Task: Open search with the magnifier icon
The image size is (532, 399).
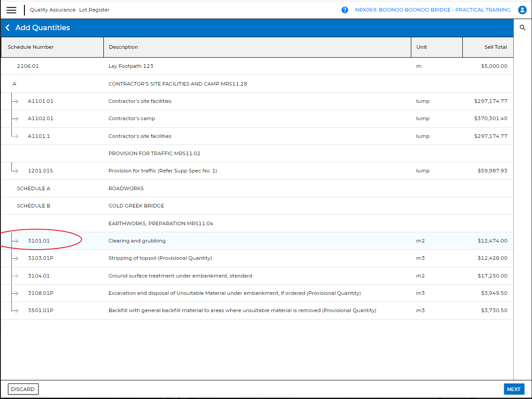Action: pos(523,28)
